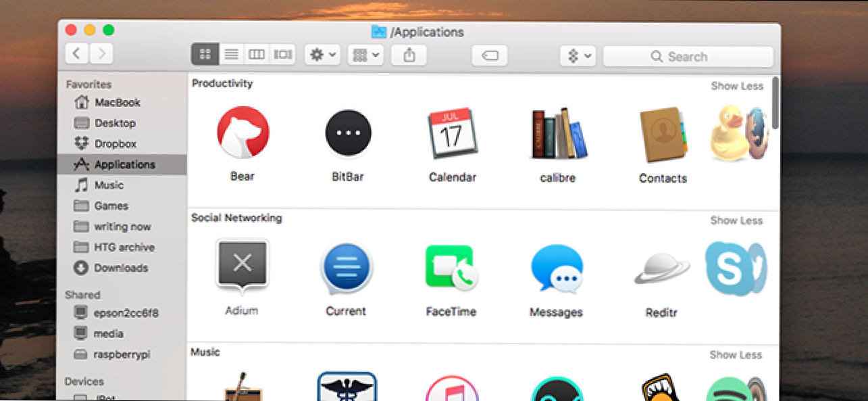Click Show Less for Productivity section
The image size is (868, 401).
(x=736, y=86)
